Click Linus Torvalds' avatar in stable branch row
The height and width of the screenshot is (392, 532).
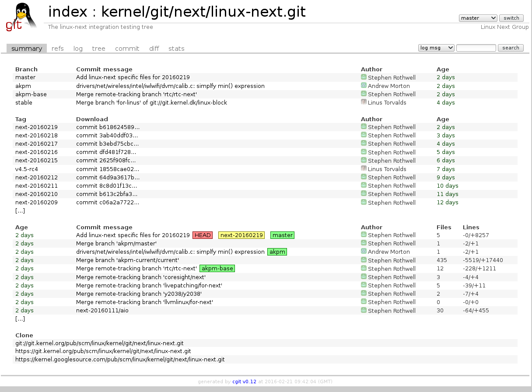pos(364,102)
